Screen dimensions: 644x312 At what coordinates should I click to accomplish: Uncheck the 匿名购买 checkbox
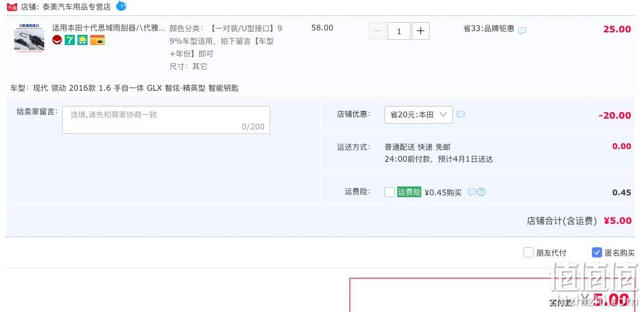click(597, 252)
